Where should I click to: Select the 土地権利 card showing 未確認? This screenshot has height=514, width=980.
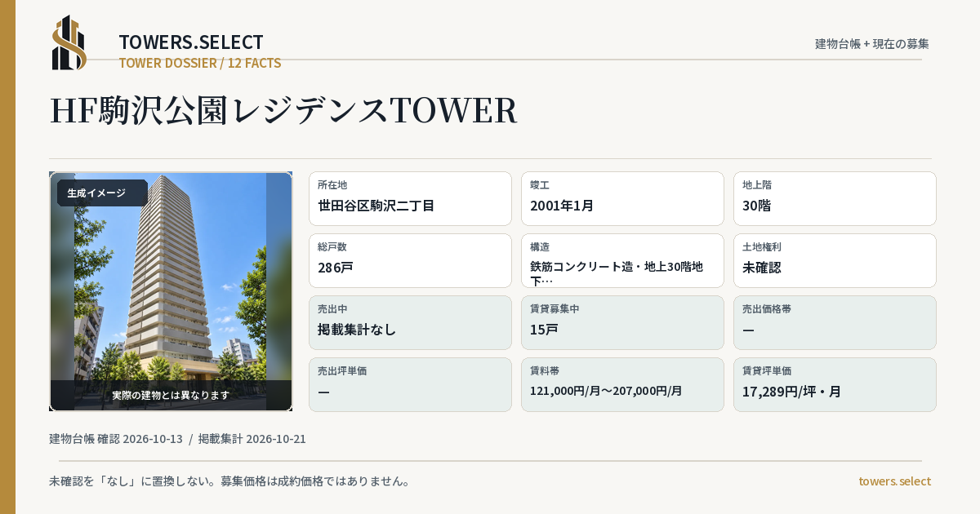click(835, 260)
